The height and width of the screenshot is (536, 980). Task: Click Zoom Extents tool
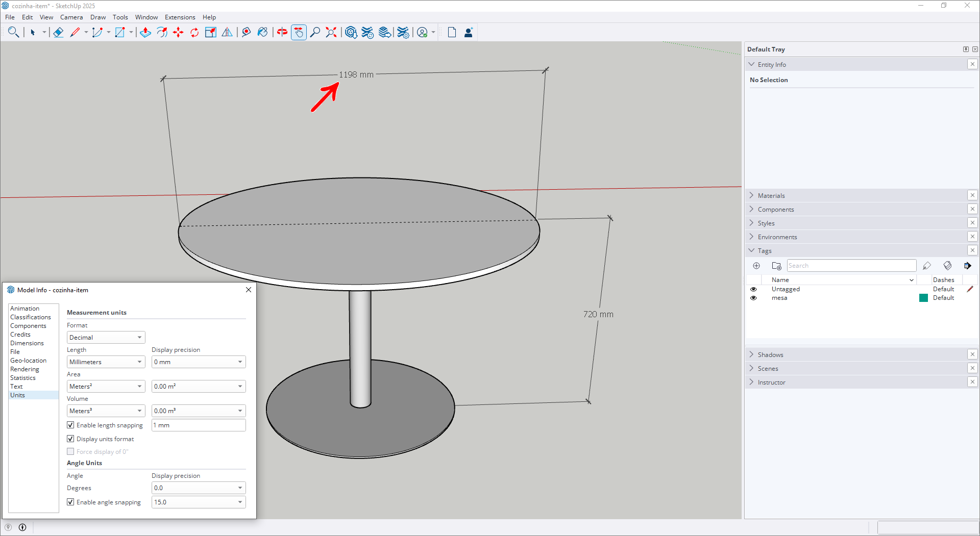coord(331,32)
